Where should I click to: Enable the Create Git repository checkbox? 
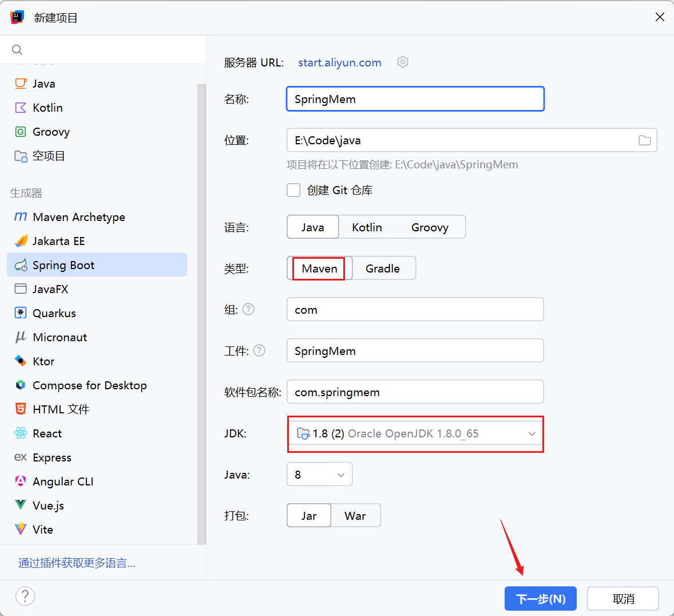(294, 190)
